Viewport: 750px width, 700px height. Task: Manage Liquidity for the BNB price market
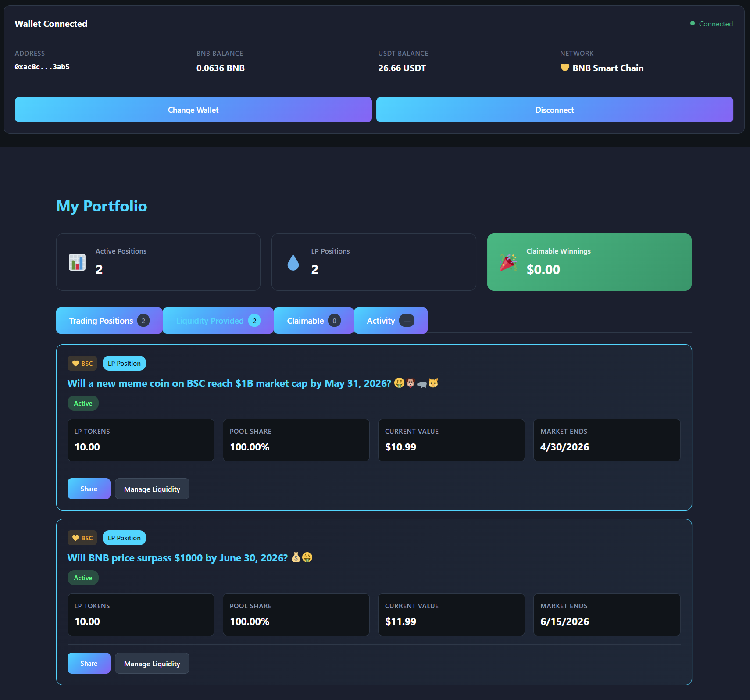click(152, 663)
